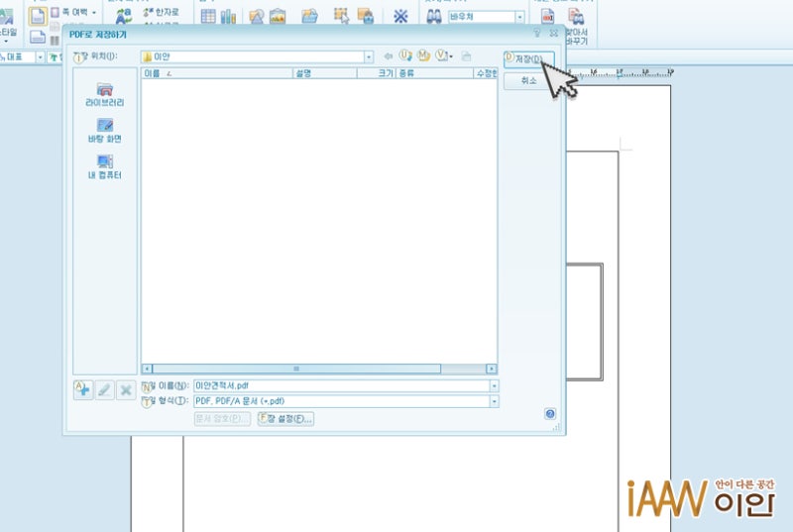
Task: Sort file list by 이름 column
Action: [217, 73]
